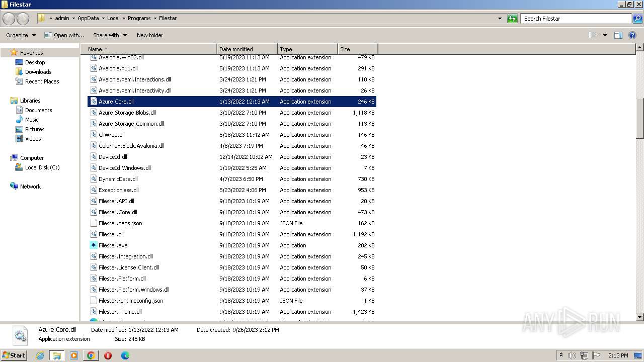644x362 pixels.
Task: Click the scrollbar down arrow
Action: pos(639,317)
